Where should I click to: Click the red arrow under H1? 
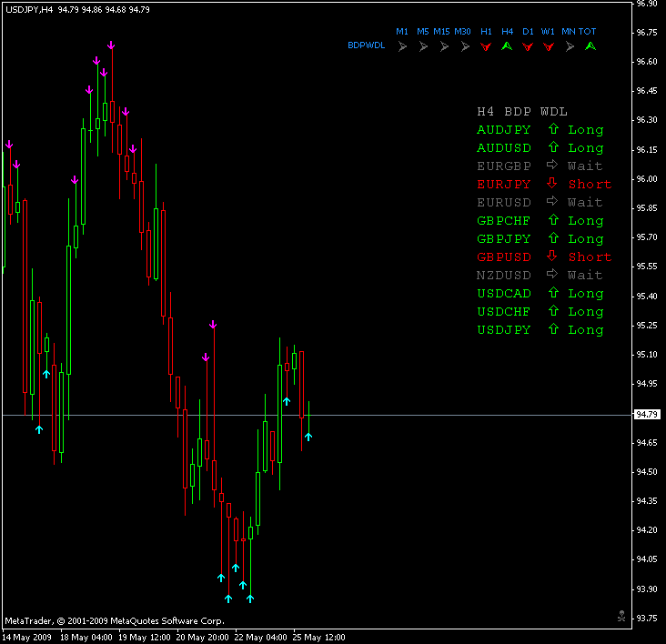(x=486, y=45)
